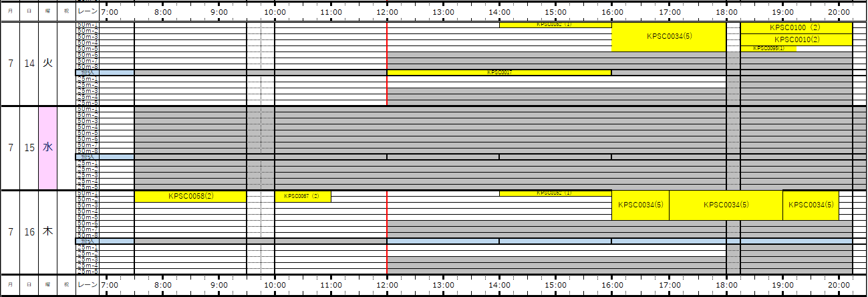
Task: Open the KPSC0058(2) morning reservation
Action: pos(190,197)
